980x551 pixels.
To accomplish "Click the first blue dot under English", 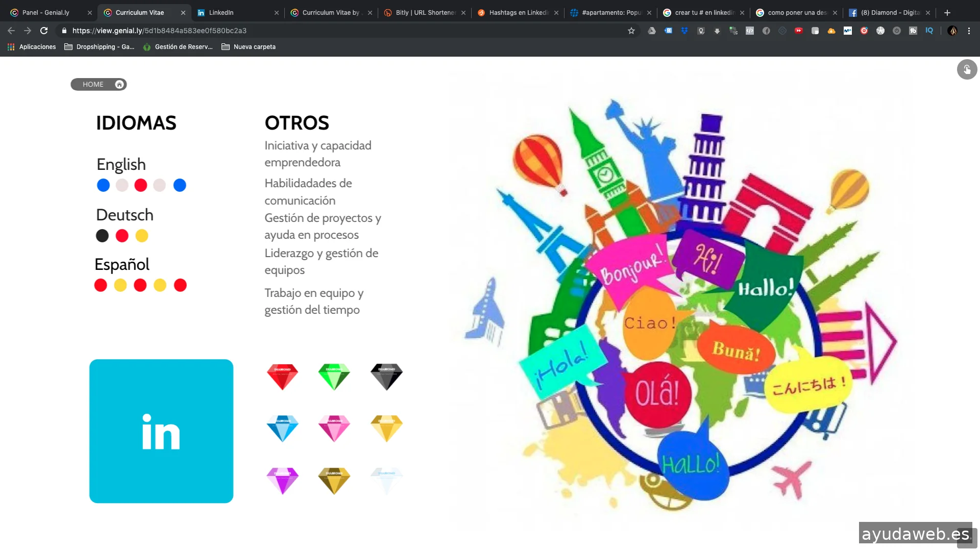I will click(x=103, y=185).
